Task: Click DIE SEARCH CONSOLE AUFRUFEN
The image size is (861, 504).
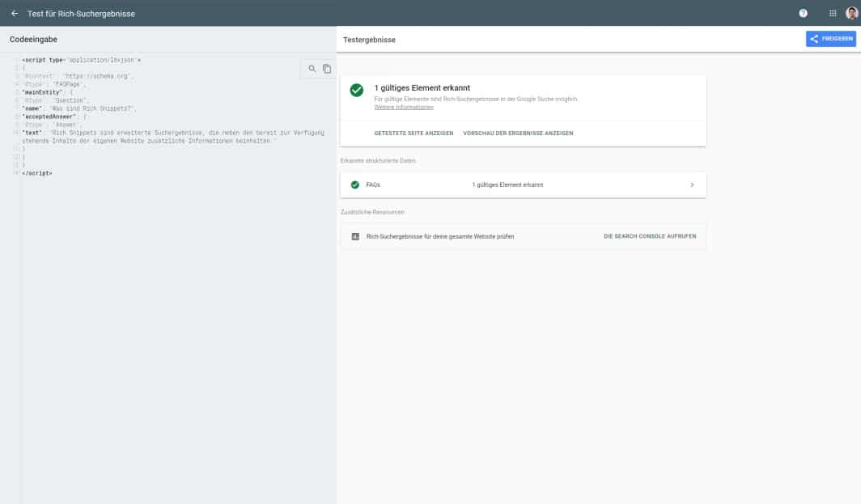Action: click(x=650, y=236)
